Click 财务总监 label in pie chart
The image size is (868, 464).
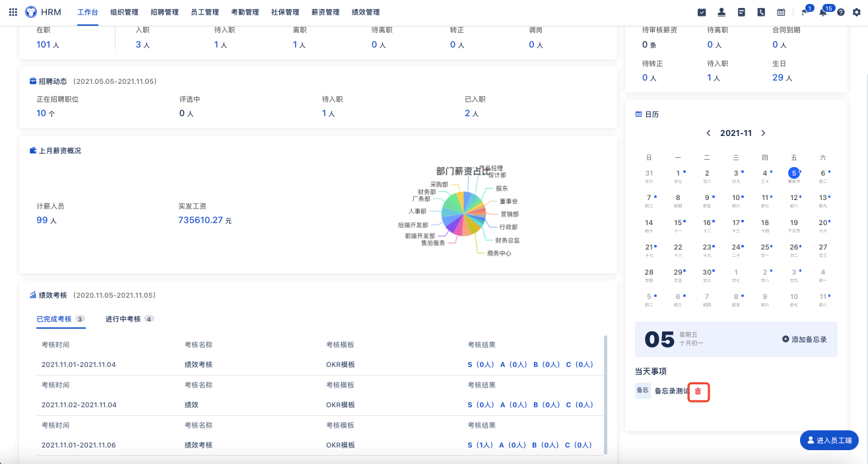click(x=508, y=240)
